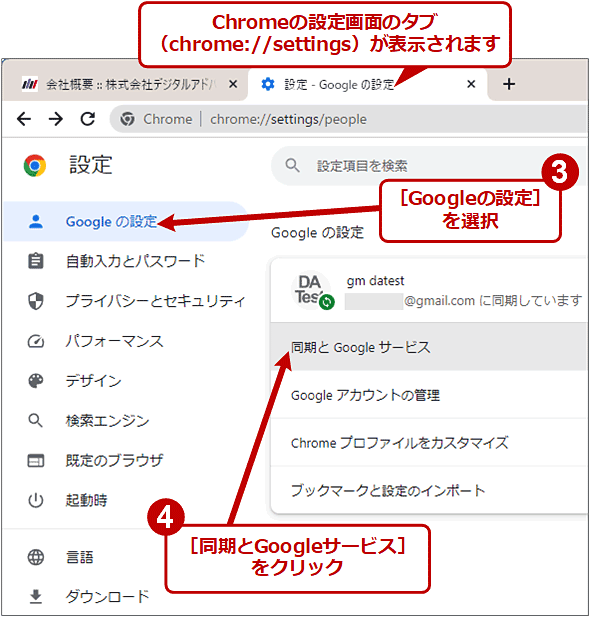Image resolution: width=590 pixels, height=617 pixels.
Task: Click the Chrome logo beside 設定 heading
Action: [x=35, y=165]
